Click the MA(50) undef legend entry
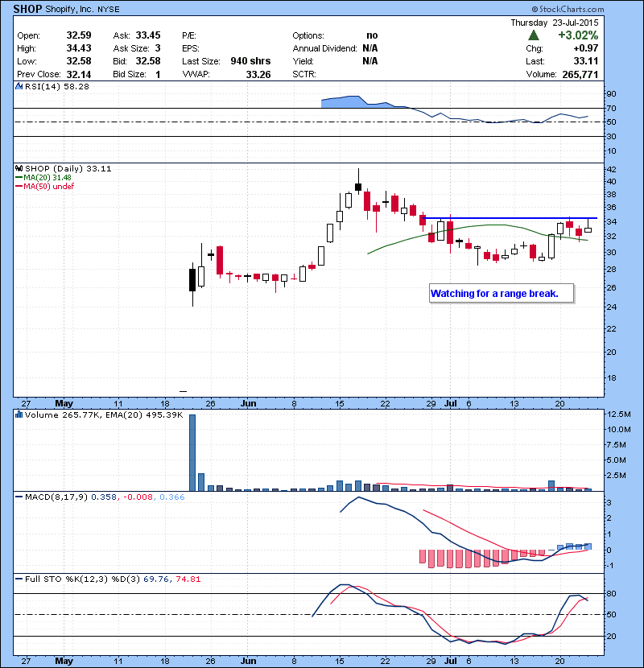This screenshot has width=644, height=668. (x=45, y=186)
